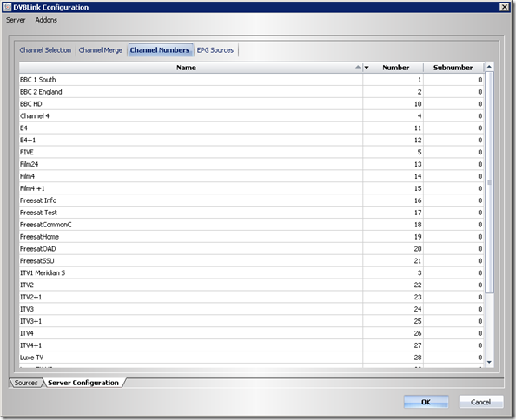Select the ITV4 channel name
516x420 pixels.
[27, 333]
